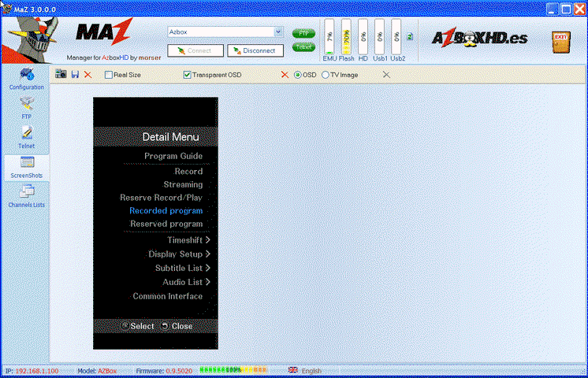Click the Model AZBox status text
Viewport: 588px width, 378px height.
pyautogui.click(x=97, y=371)
